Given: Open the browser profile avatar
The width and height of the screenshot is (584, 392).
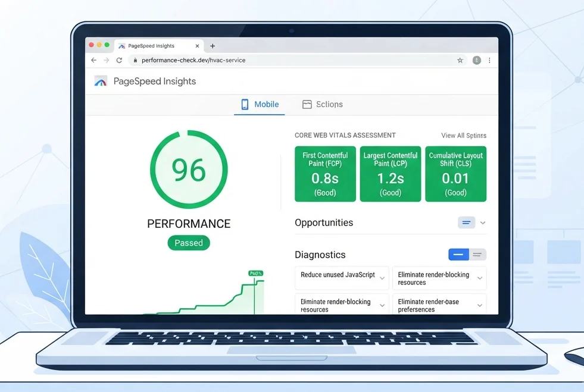Looking at the screenshot, I should pyautogui.click(x=477, y=60).
